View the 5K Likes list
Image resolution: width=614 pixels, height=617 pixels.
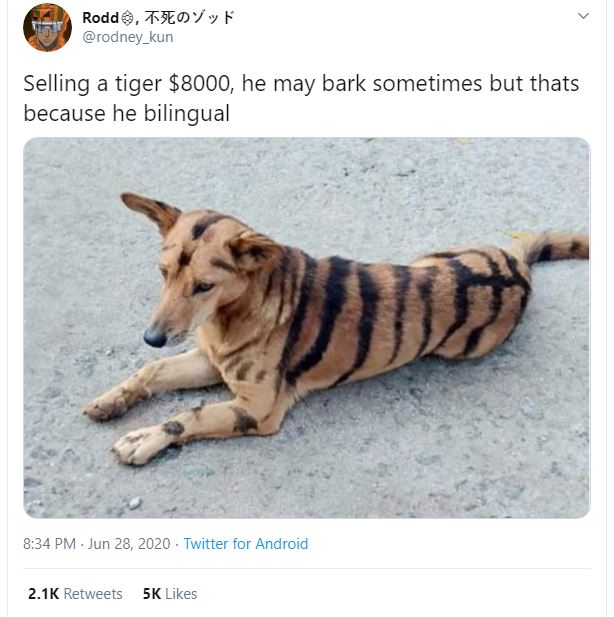[x=170, y=594]
